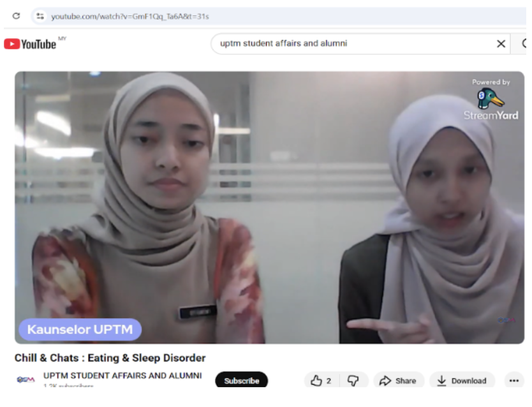Download the video with the Download button
The height and width of the screenshot is (407, 532).
[462, 381]
